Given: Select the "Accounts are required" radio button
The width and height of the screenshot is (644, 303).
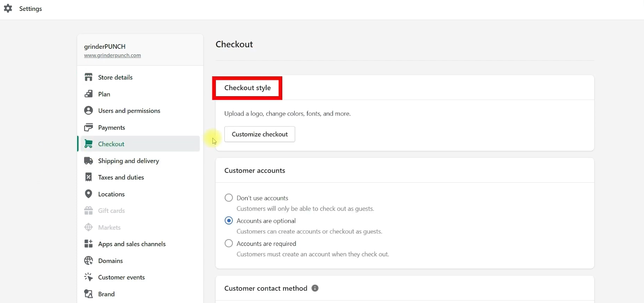Looking at the screenshot, I should [x=229, y=243].
